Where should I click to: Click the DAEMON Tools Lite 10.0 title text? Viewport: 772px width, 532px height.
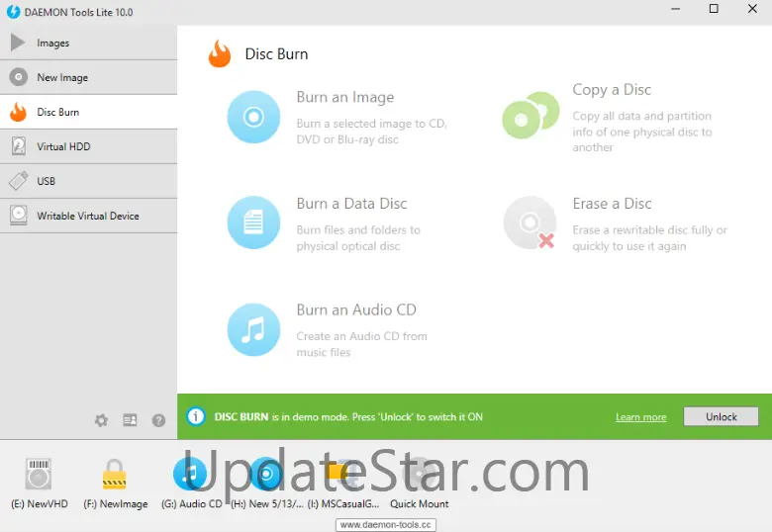pos(79,12)
